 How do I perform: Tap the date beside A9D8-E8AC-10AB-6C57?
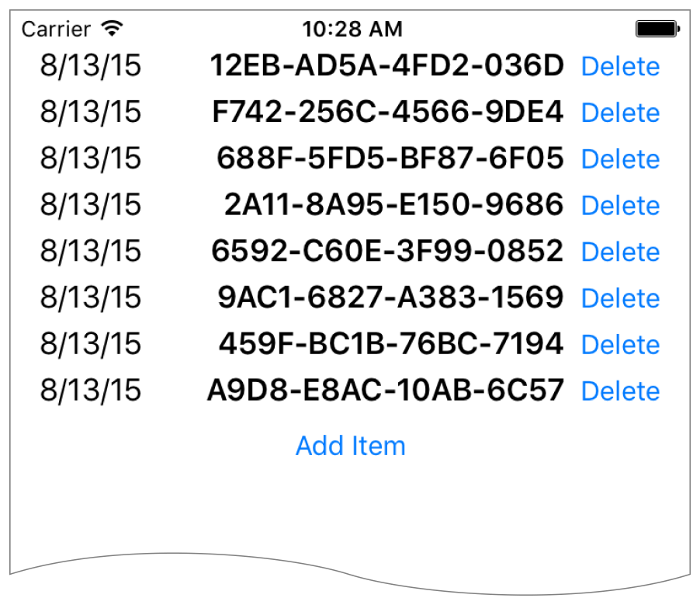pyautogui.click(x=91, y=391)
